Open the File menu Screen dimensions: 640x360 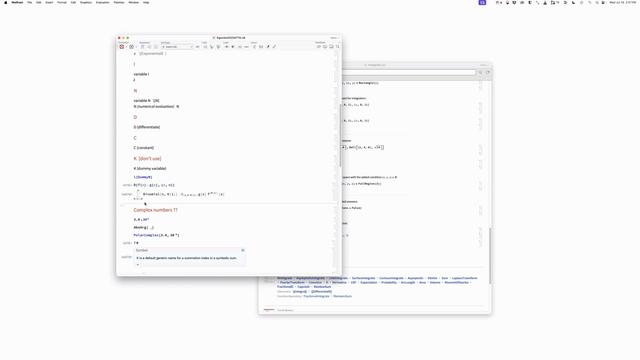[x=29, y=2]
